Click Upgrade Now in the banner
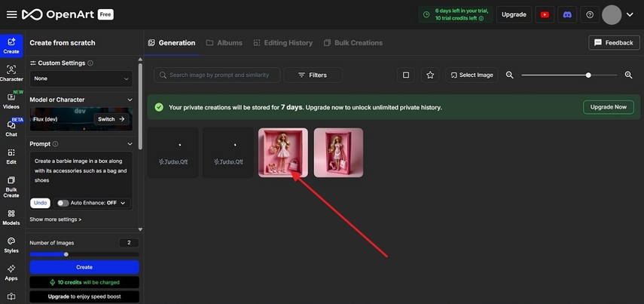Screen dimensions: 644x304 pyautogui.click(x=609, y=107)
